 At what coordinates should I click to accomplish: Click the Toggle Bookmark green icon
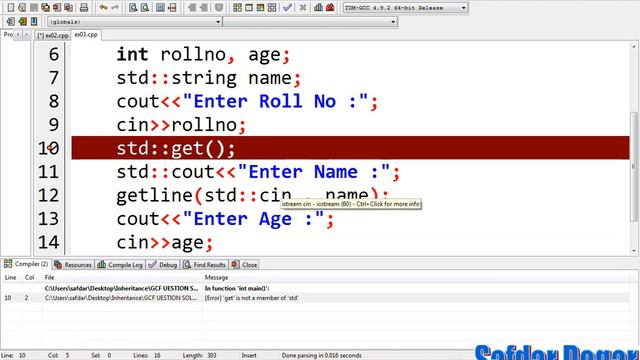22,21
